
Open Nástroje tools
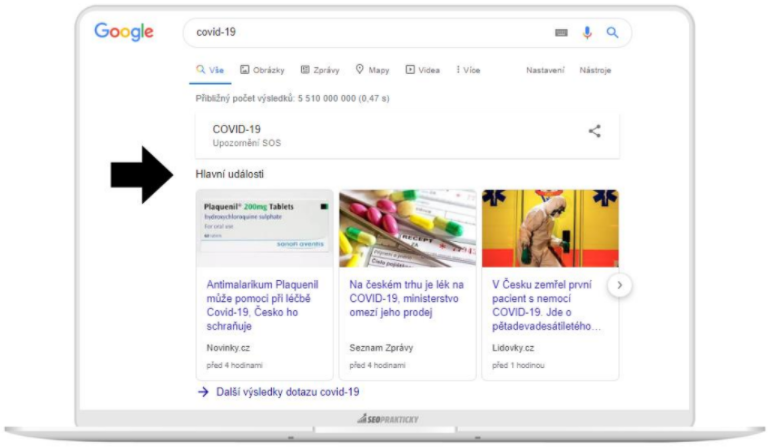click(595, 70)
